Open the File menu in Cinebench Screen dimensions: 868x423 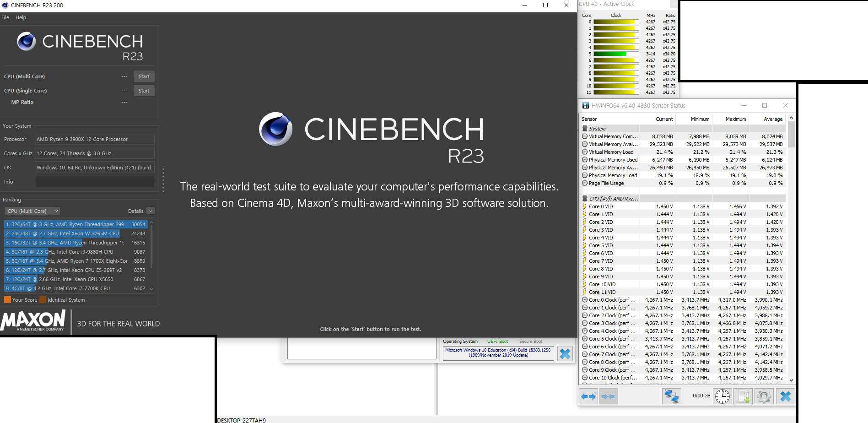point(5,17)
